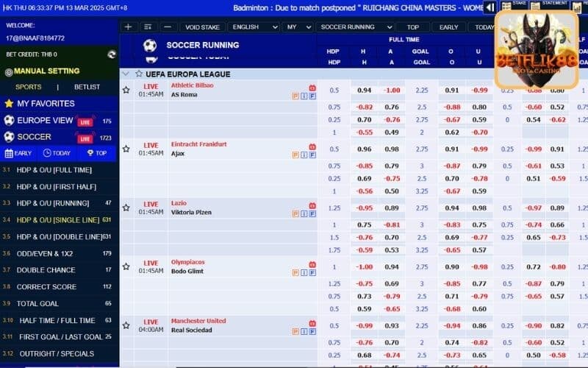Favorite the Eintracht Frankfurt vs Ajax match
Viewport: 588px width, 368px height.
point(126,149)
